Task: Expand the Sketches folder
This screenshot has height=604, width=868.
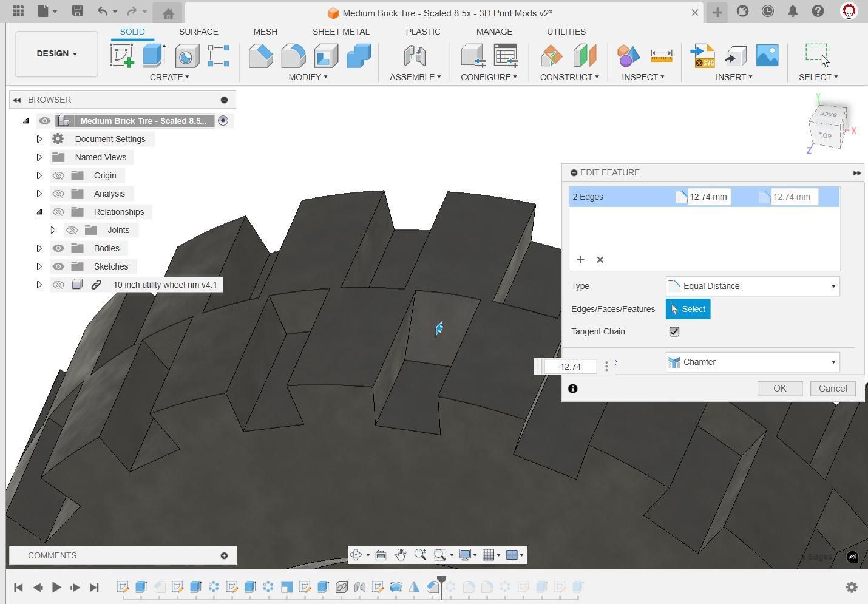Action: click(x=39, y=266)
